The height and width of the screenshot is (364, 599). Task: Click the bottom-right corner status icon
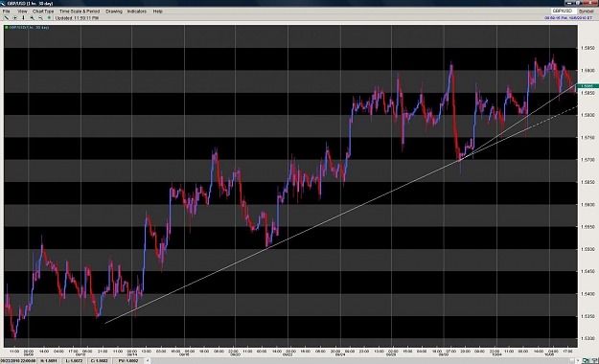[x=595, y=360]
